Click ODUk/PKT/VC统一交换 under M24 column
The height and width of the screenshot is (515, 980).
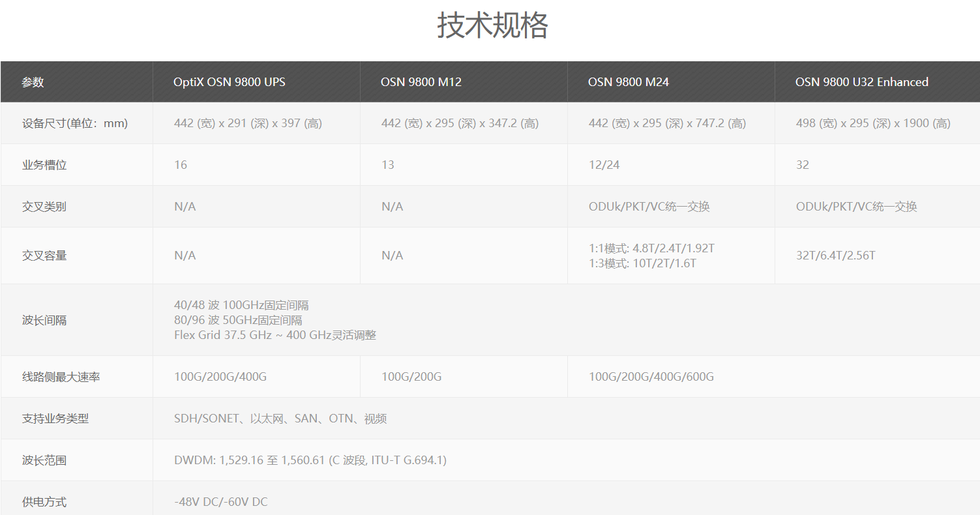click(x=649, y=207)
